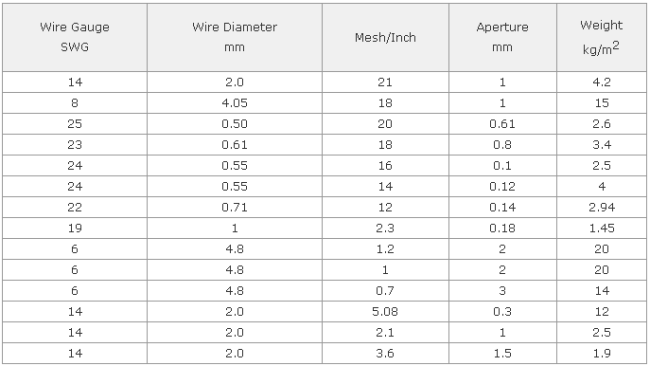650x366 pixels.
Task: Select the weight 4.2 cell
Action: point(601,82)
